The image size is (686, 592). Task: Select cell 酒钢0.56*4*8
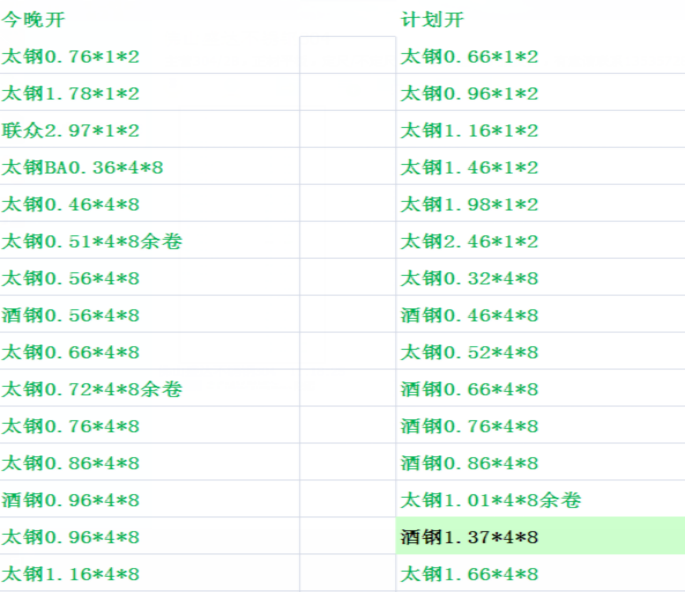[150, 314]
